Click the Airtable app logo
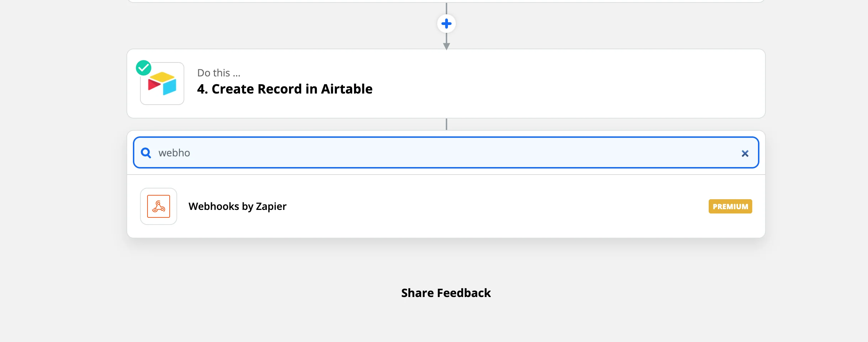868x342 pixels. (x=162, y=84)
